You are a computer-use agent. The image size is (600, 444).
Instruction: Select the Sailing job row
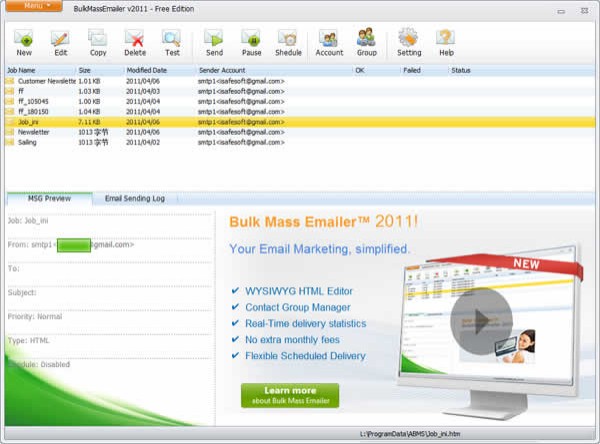pos(300,142)
